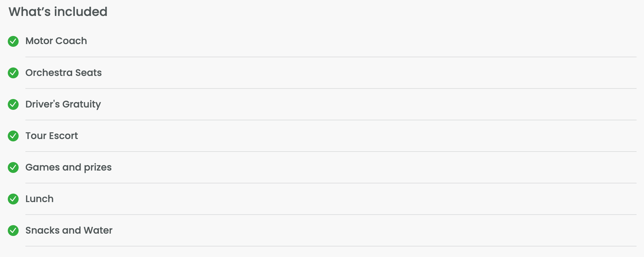Click the divider line below Lunch
Screen dimensions: 644x257
point(331,215)
